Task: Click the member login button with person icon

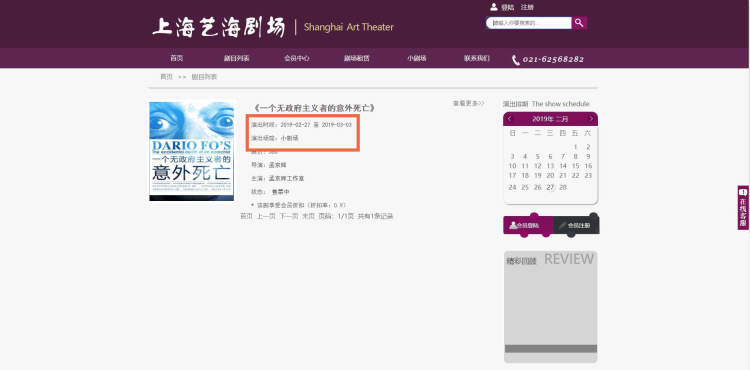Action: [x=528, y=225]
